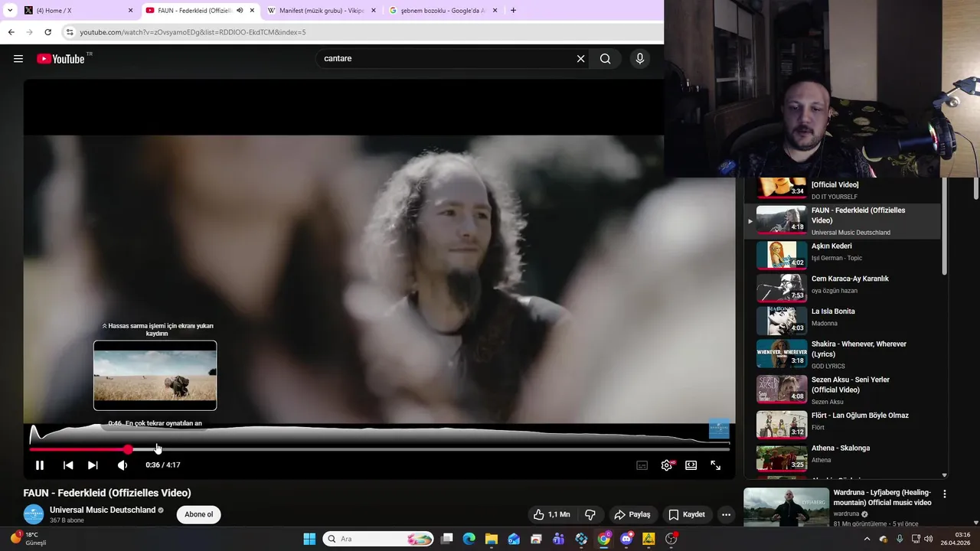
Task: Open File Explorer from the taskbar
Action: pyautogui.click(x=491, y=539)
